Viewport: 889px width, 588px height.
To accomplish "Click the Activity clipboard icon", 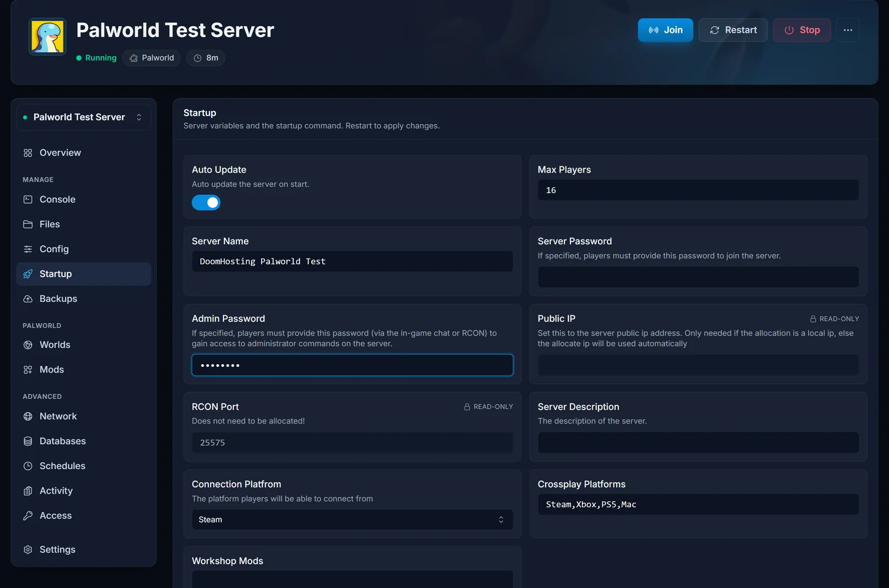I will click(x=28, y=491).
